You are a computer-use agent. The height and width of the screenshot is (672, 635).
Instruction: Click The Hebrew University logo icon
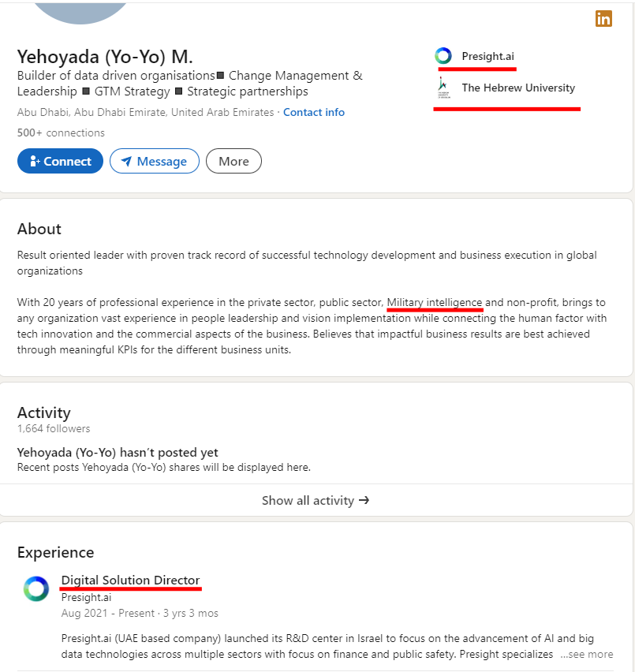[x=443, y=88]
